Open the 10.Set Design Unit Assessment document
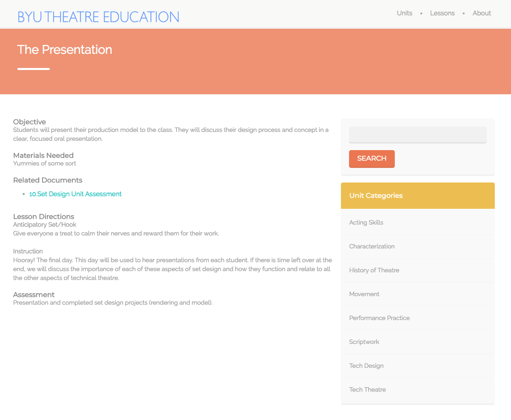This screenshot has width=511, height=420. tap(75, 194)
